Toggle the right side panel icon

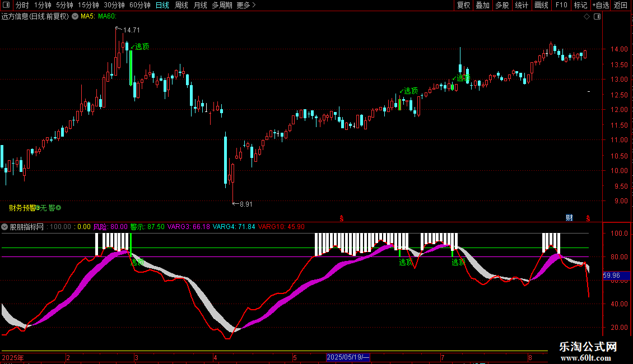point(597,17)
